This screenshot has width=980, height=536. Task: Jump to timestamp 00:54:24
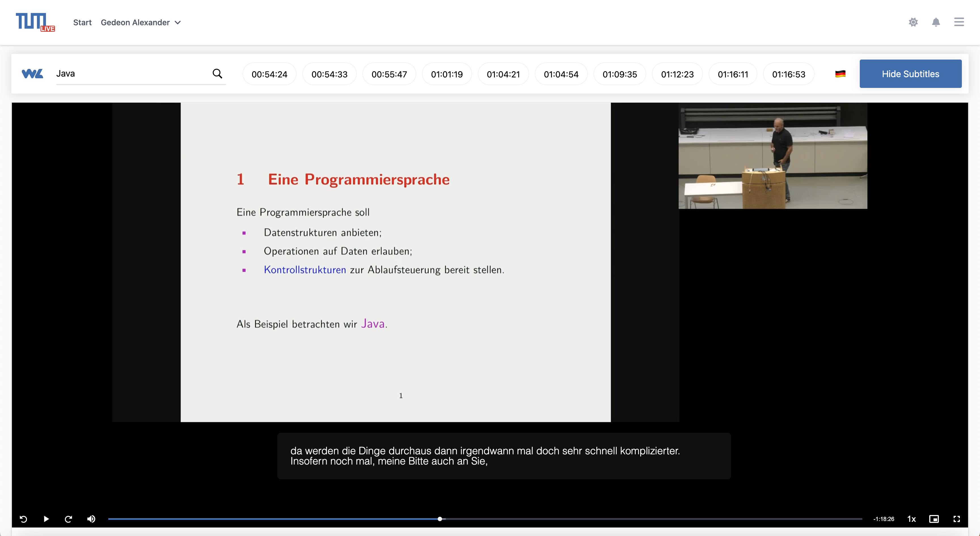point(269,74)
